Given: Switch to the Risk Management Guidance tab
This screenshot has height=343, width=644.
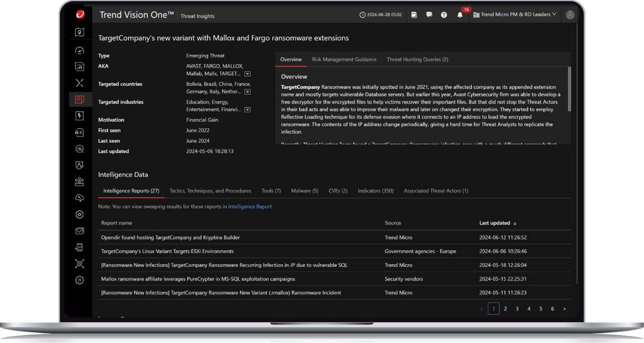Looking at the screenshot, I should click(x=344, y=59).
